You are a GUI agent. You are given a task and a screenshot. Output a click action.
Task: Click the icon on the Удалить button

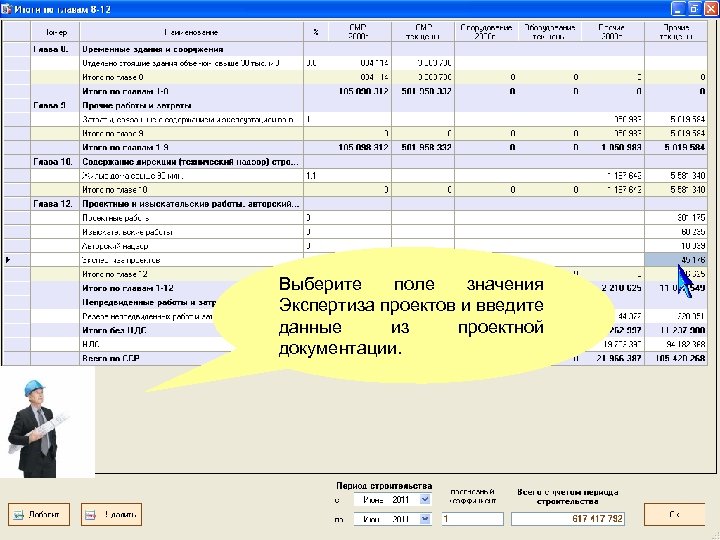(90, 515)
